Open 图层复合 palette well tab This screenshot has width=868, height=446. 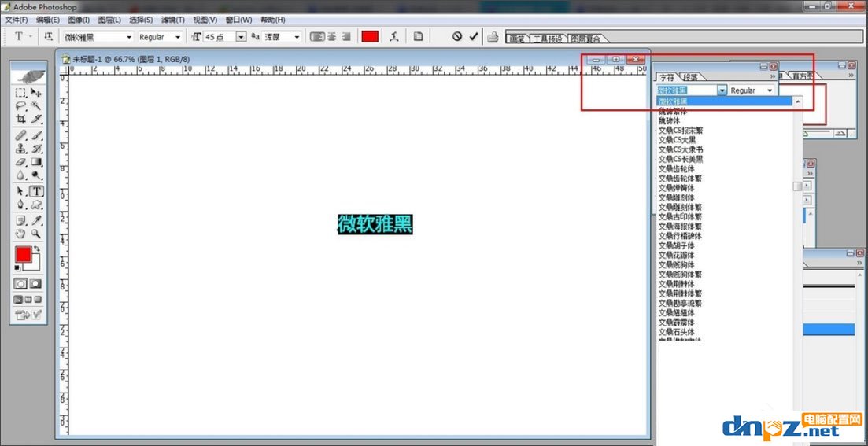[585, 39]
